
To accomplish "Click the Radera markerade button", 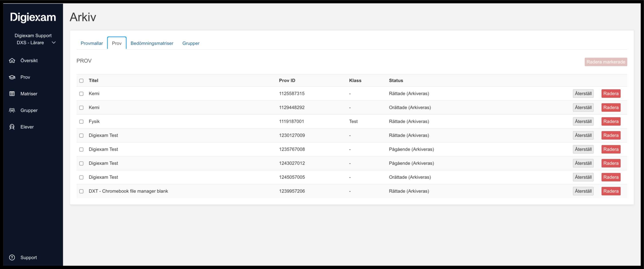I will coord(605,62).
